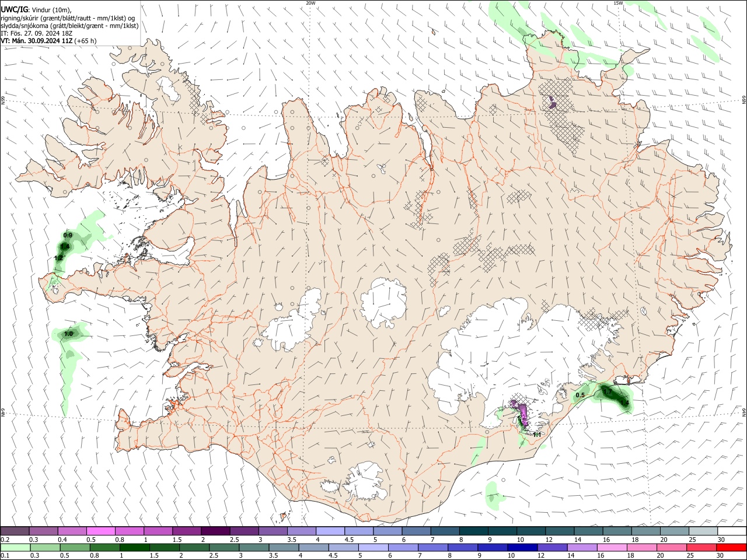Viewport: 747px width, 560px height.
Task: Click the '15W' longitude label at the top
Action: pyautogui.click(x=618, y=3)
